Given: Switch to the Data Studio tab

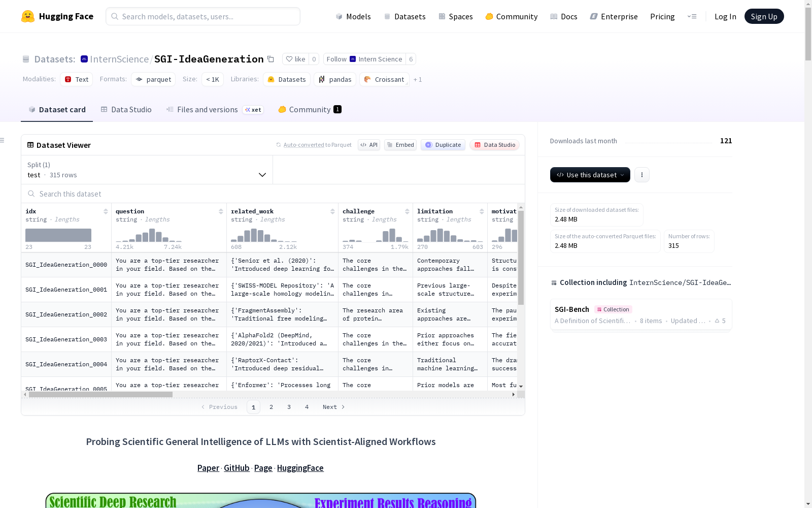Looking at the screenshot, I should click(x=126, y=110).
